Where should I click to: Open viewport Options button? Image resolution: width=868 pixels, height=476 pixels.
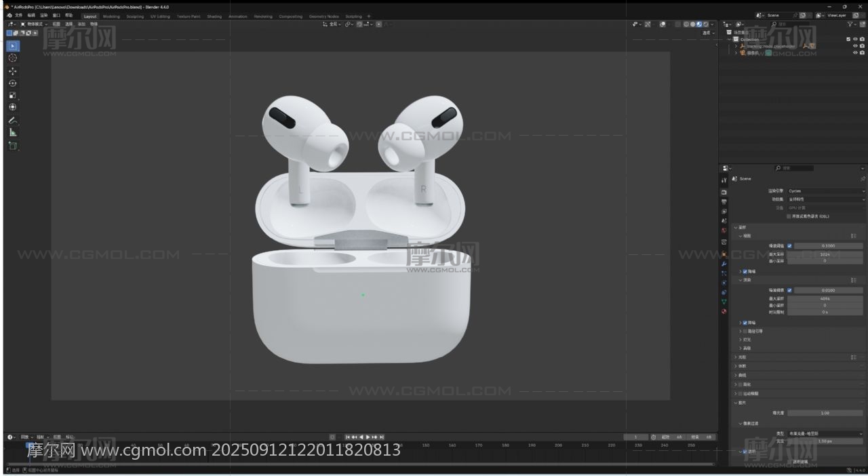click(x=709, y=33)
